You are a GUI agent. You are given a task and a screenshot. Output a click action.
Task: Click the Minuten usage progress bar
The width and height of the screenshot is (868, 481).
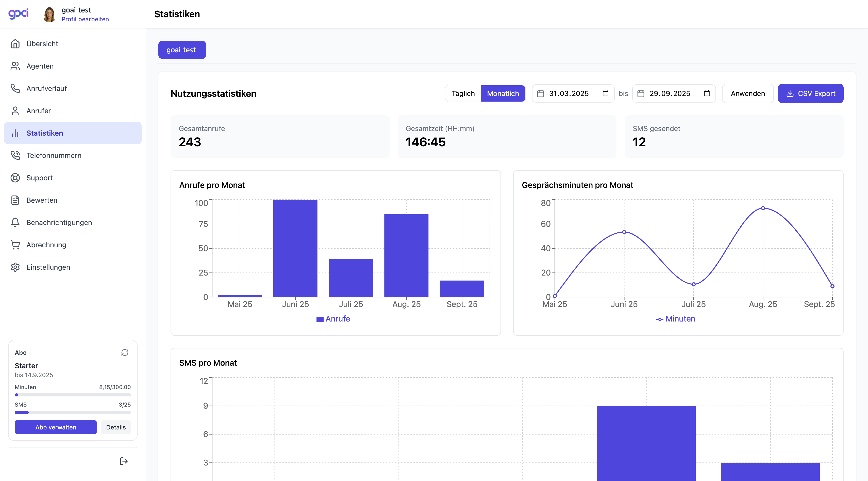(72, 395)
